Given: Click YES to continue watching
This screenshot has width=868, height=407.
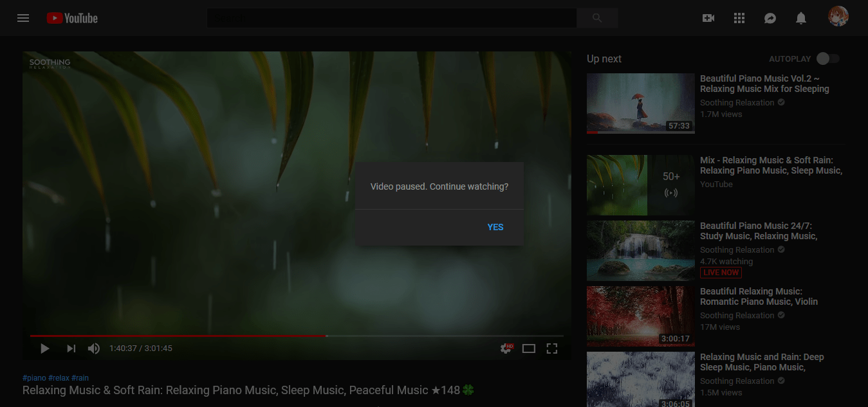Looking at the screenshot, I should (495, 227).
